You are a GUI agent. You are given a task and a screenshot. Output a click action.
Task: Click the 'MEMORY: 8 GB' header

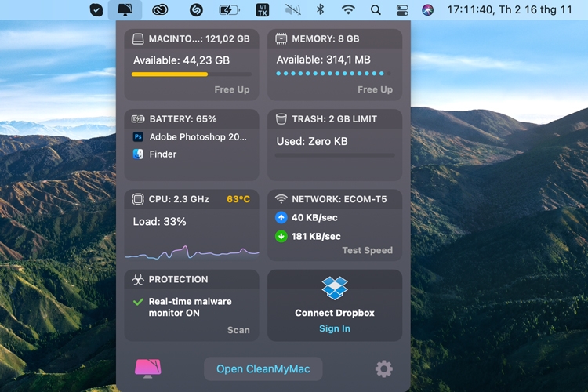[x=325, y=38]
